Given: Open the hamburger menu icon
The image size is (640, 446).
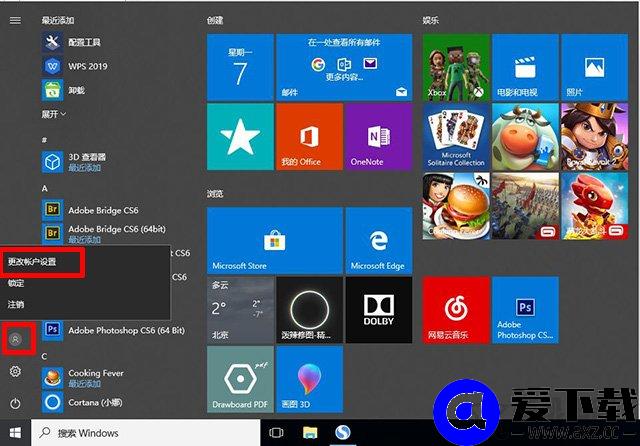Looking at the screenshot, I should [x=15, y=20].
